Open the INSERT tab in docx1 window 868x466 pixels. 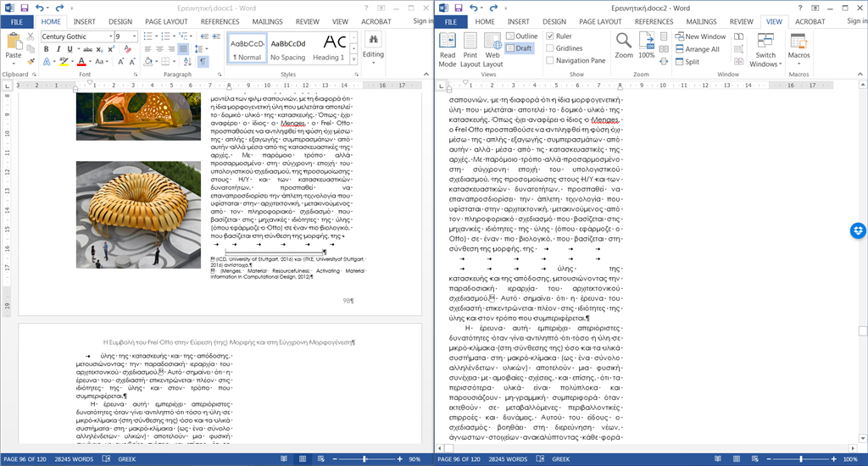(x=85, y=21)
